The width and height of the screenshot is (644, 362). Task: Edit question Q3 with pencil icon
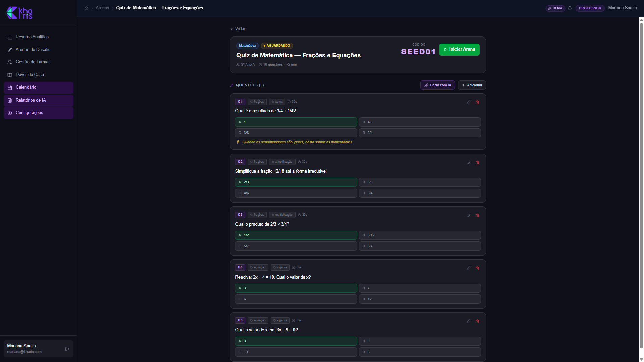point(469,216)
